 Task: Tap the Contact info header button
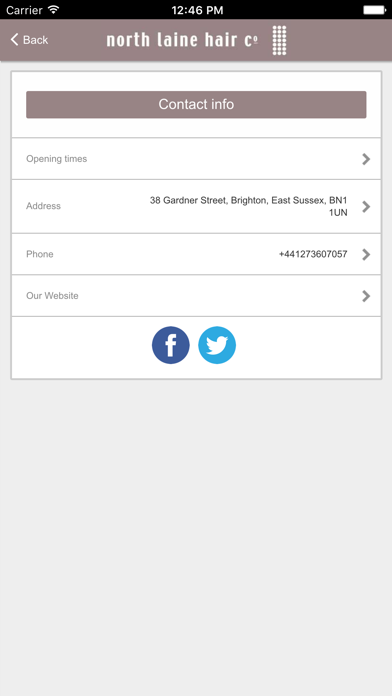196,104
